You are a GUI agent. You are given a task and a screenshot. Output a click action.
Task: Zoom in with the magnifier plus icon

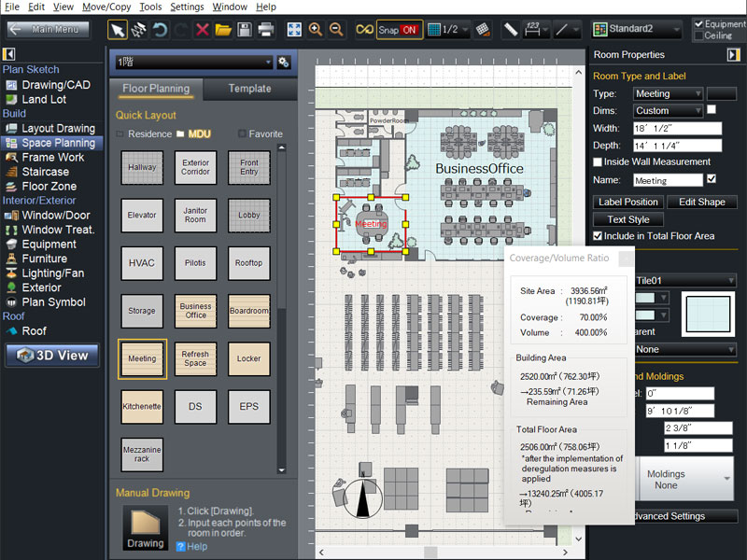point(316,30)
